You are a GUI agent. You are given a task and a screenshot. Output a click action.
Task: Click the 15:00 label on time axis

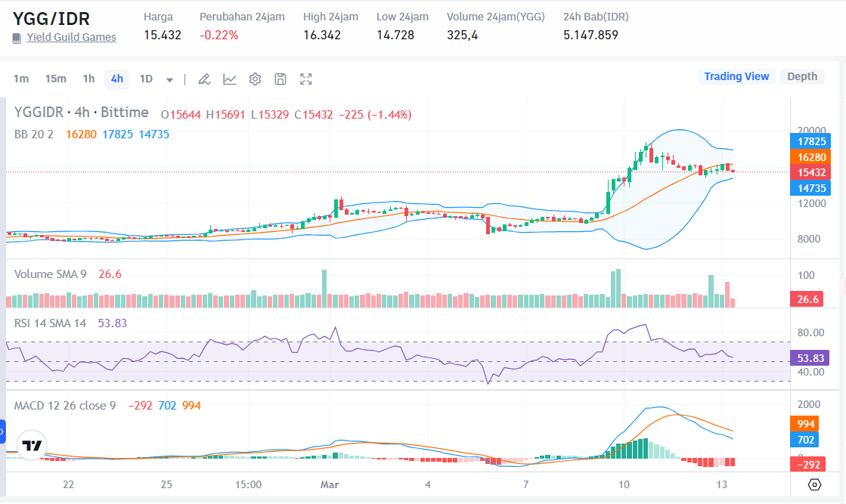[x=248, y=484]
